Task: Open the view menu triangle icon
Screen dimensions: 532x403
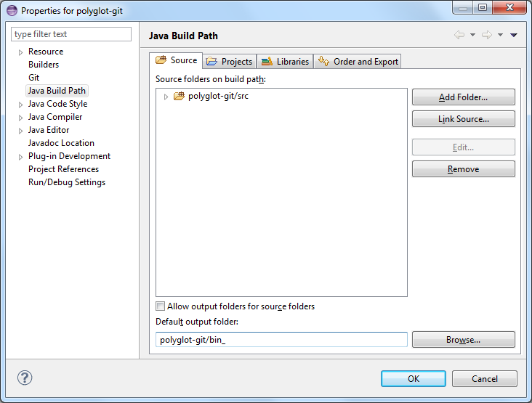Action: coord(514,35)
